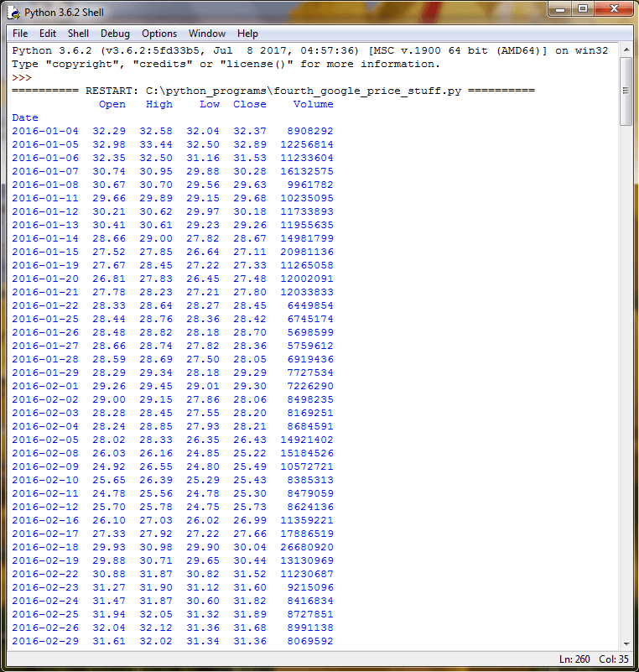Open the Debug menu
Viewport: 639px width, 672px height.
(x=115, y=34)
